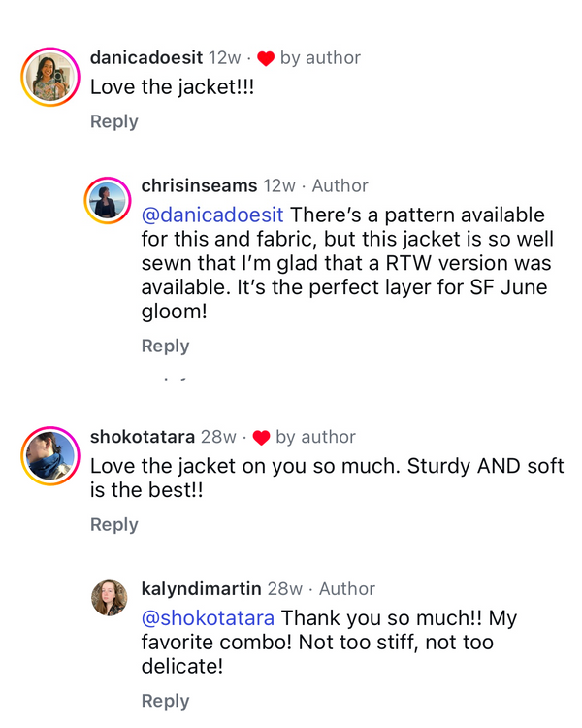Open danicadoesit's profile picture

point(50,76)
